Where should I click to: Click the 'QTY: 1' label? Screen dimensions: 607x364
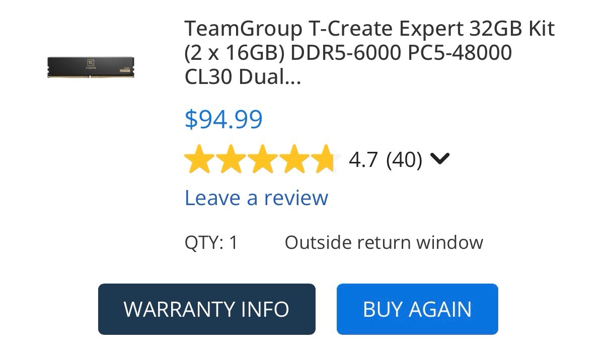pos(211,243)
